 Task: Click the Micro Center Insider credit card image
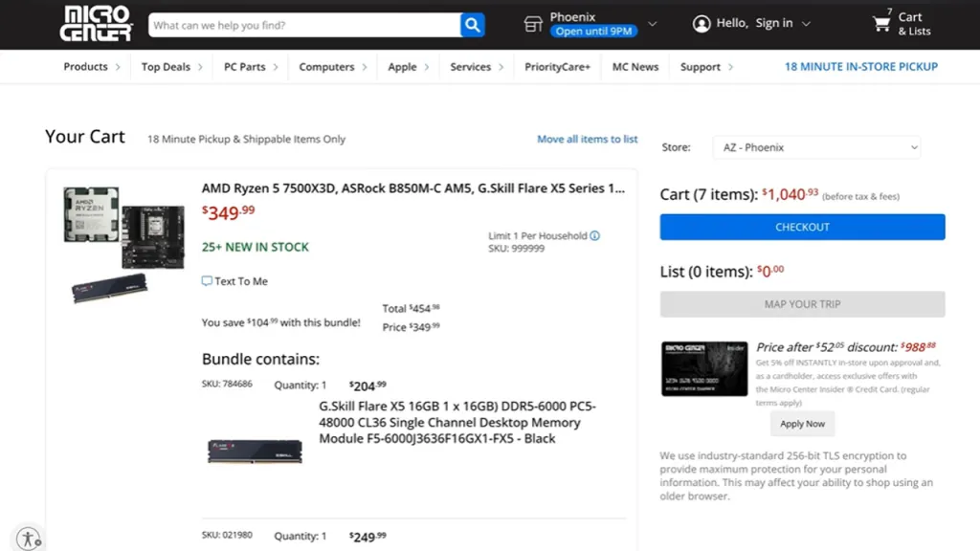coord(704,368)
